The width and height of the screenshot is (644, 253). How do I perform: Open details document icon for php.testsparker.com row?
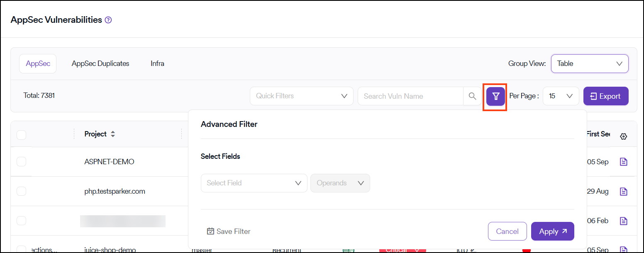pos(623,192)
